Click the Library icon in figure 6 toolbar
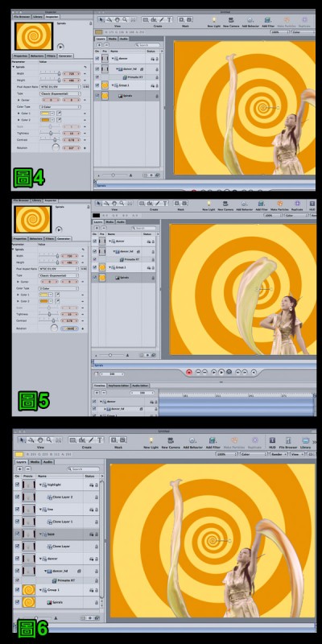 pyautogui.click(x=305, y=440)
